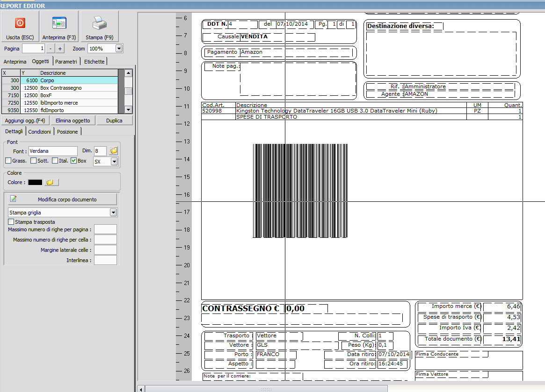
Task: Select the Posizione tab
Action: tap(67, 132)
